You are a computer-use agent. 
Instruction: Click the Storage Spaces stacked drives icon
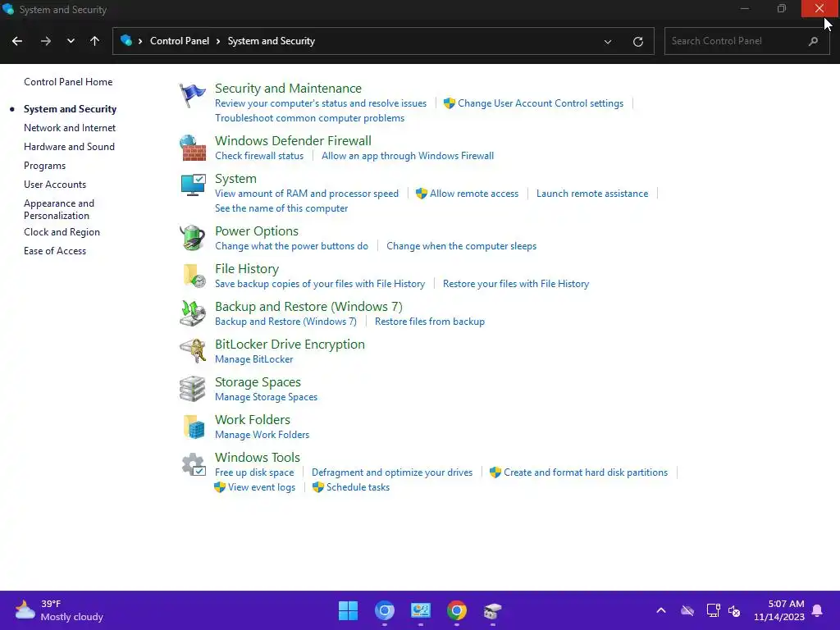pyautogui.click(x=193, y=389)
